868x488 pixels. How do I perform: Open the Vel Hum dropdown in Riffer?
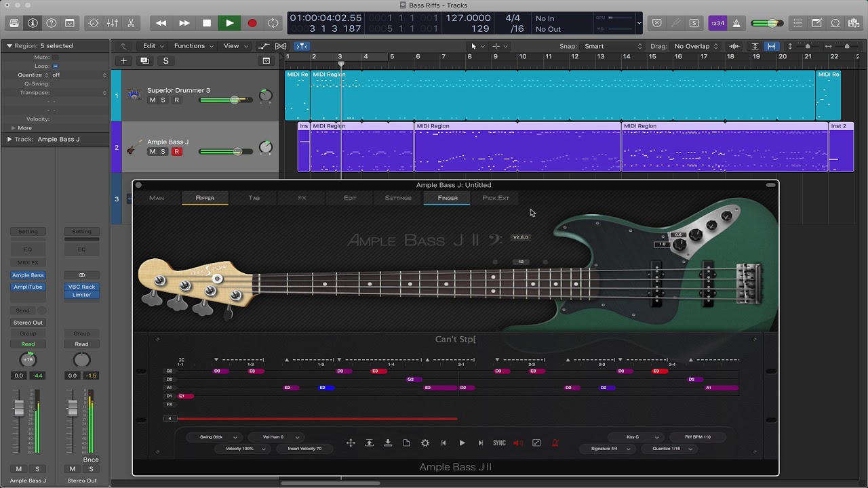click(x=275, y=437)
